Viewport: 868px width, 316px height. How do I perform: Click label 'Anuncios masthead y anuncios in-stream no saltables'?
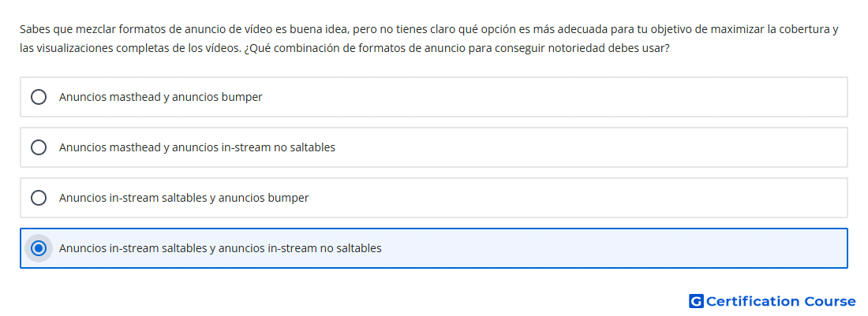(196, 147)
